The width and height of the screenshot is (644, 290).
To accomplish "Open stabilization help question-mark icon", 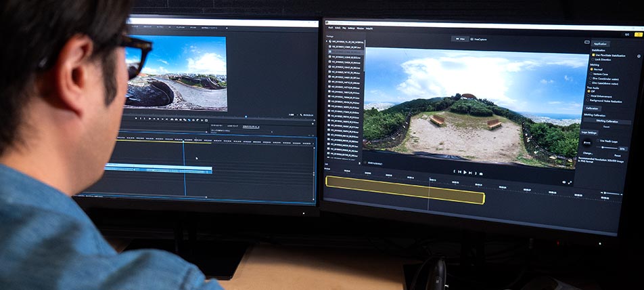I will tap(639, 56).
